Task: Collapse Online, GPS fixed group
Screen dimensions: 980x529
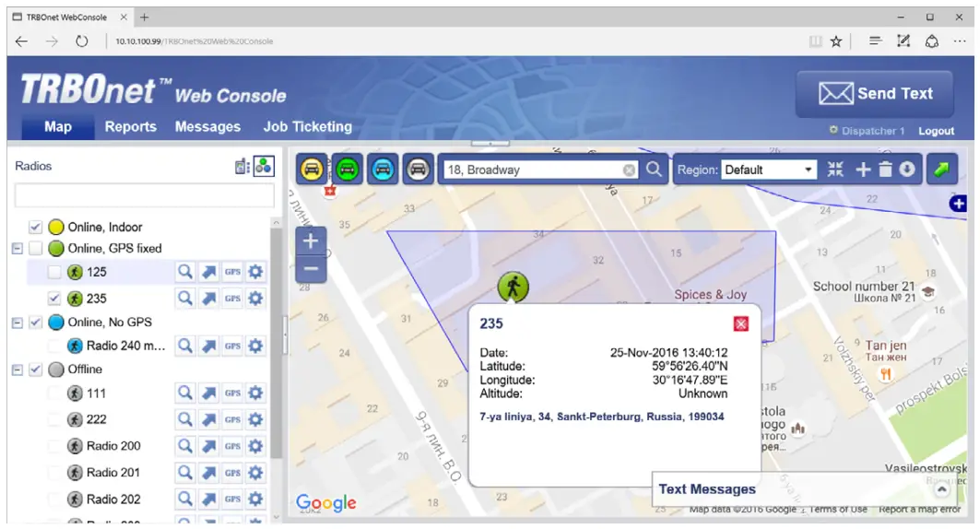Action: click(18, 249)
